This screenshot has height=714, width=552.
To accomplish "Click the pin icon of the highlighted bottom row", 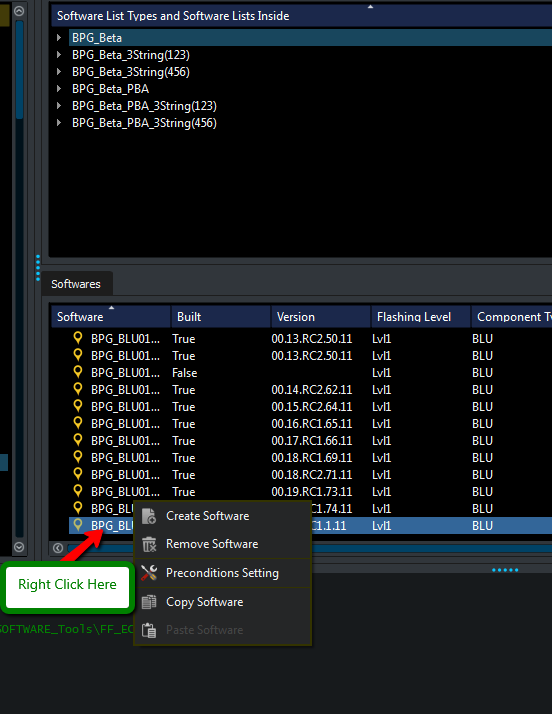I will pyautogui.click(x=78, y=525).
